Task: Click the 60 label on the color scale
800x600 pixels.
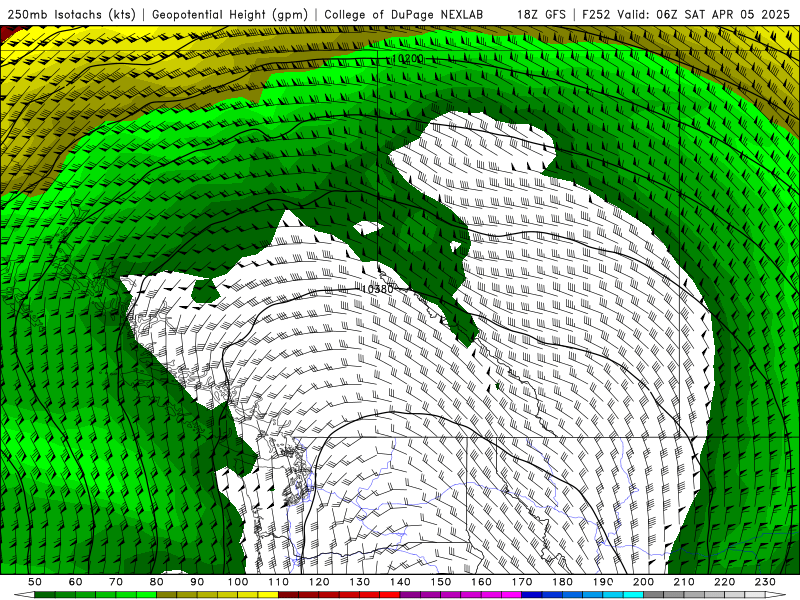Action: (x=75, y=582)
